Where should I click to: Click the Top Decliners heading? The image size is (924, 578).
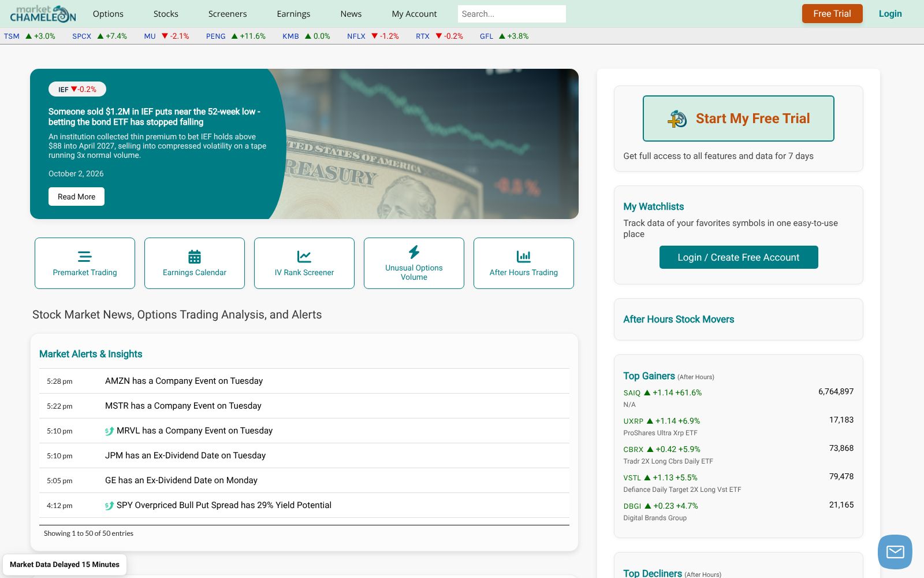653,573
